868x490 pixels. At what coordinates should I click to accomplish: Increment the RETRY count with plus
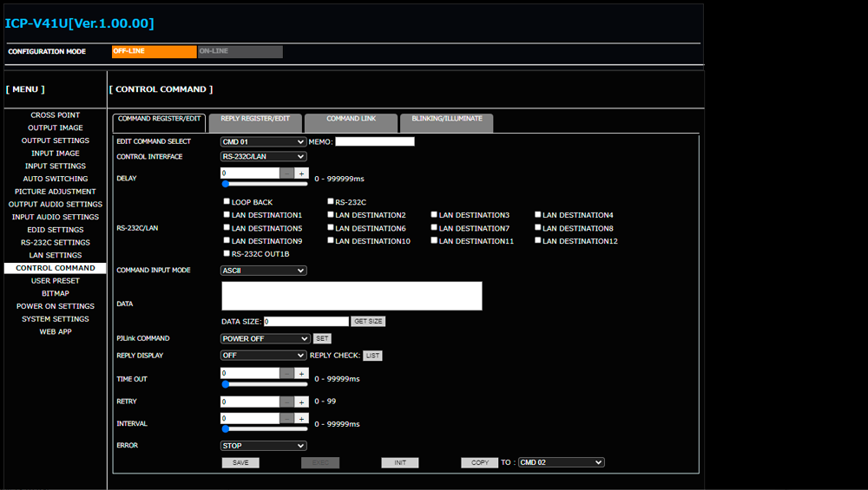pos(301,402)
